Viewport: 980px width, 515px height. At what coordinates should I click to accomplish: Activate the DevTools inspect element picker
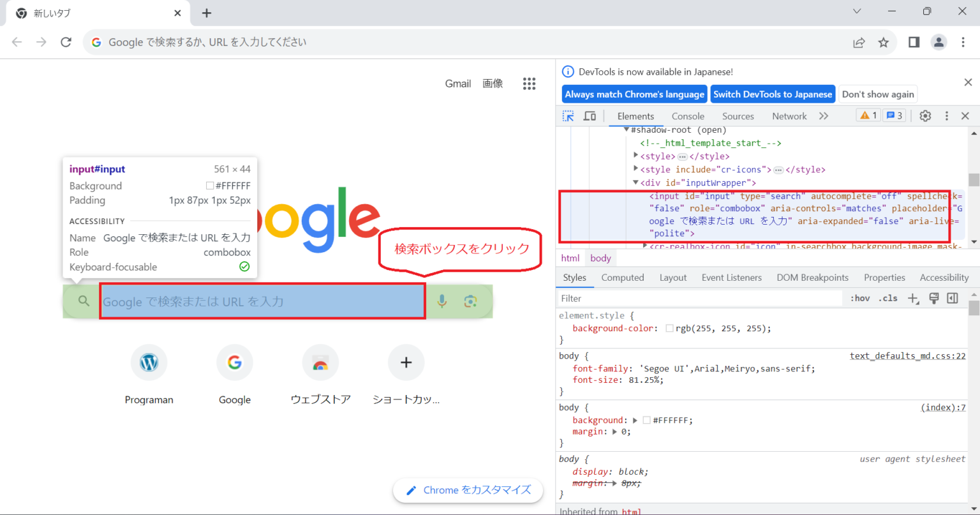[x=568, y=116]
